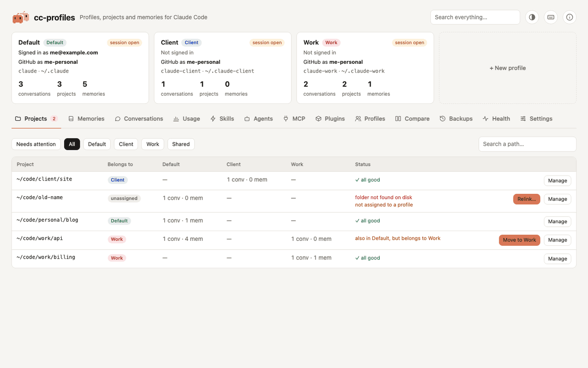Filter projects by Default profile
Screen dimensions: 588x368
(x=97, y=144)
